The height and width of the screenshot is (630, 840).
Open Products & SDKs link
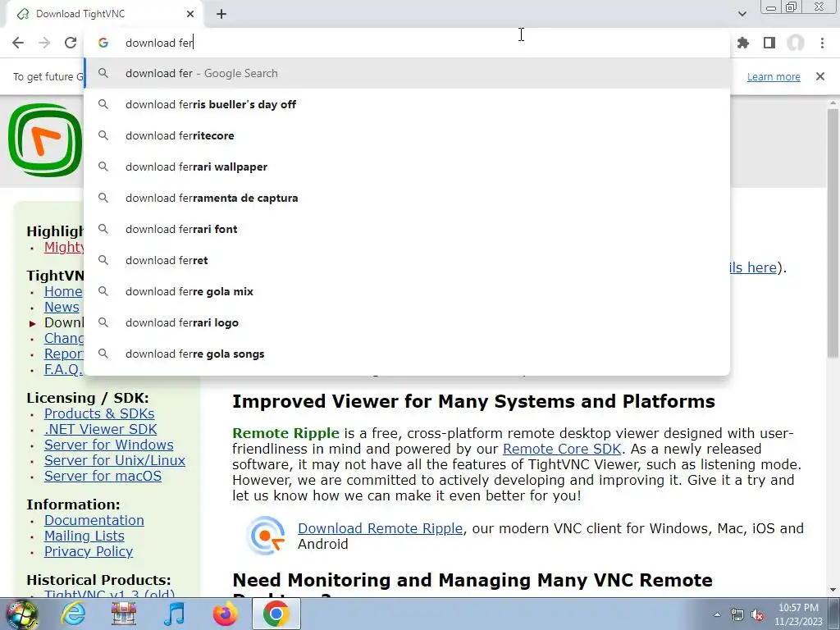pos(99,413)
